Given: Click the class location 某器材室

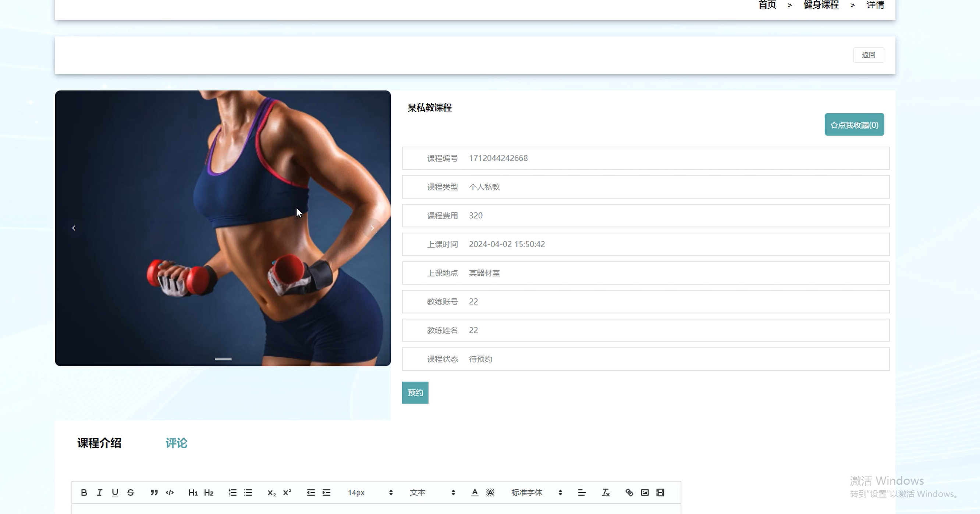Looking at the screenshot, I should click(x=484, y=273).
